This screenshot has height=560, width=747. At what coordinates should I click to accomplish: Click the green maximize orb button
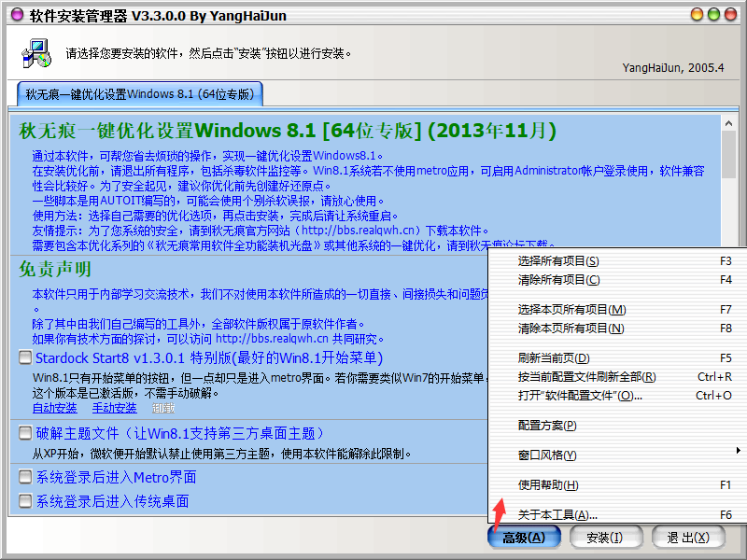pos(713,14)
